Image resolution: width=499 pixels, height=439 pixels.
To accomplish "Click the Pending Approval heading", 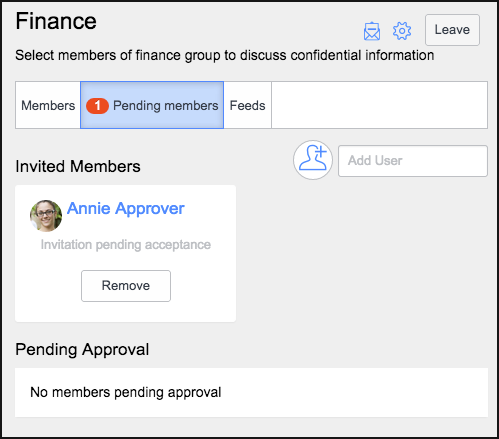I will coord(82,350).
